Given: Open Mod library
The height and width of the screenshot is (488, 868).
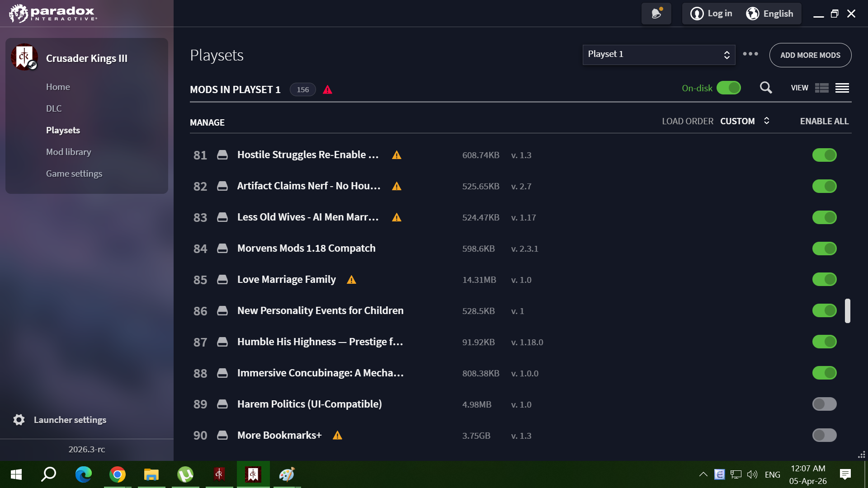Looking at the screenshot, I should tap(69, 152).
